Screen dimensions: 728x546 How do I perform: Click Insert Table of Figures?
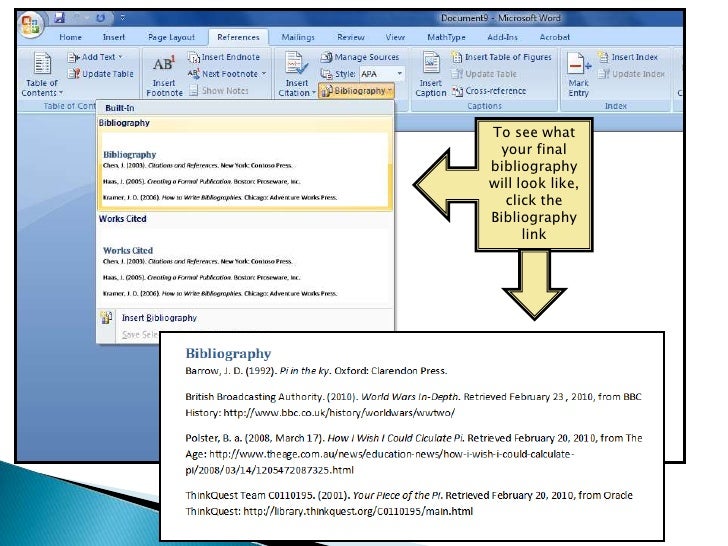point(502,57)
